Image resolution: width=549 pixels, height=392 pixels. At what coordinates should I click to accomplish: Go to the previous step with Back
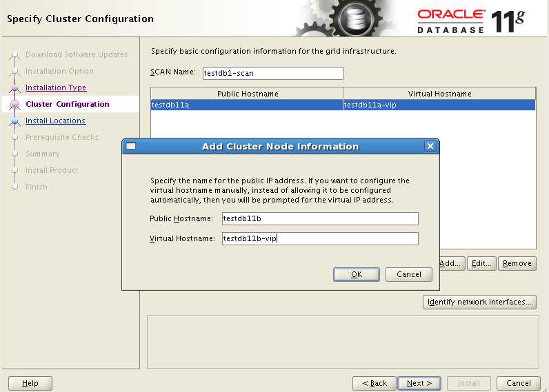pyautogui.click(x=375, y=383)
